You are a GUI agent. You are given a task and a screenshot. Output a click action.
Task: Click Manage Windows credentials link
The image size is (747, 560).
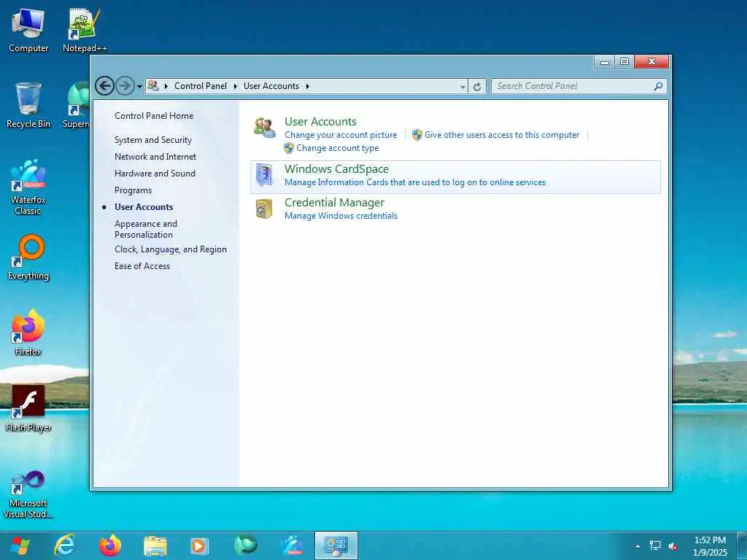click(341, 216)
